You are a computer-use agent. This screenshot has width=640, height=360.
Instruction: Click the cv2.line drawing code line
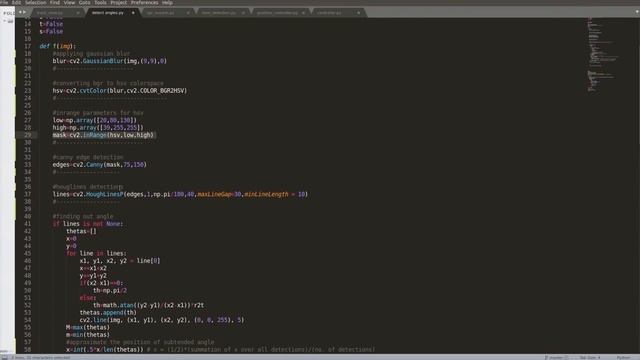pyautogui.click(x=162, y=320)
